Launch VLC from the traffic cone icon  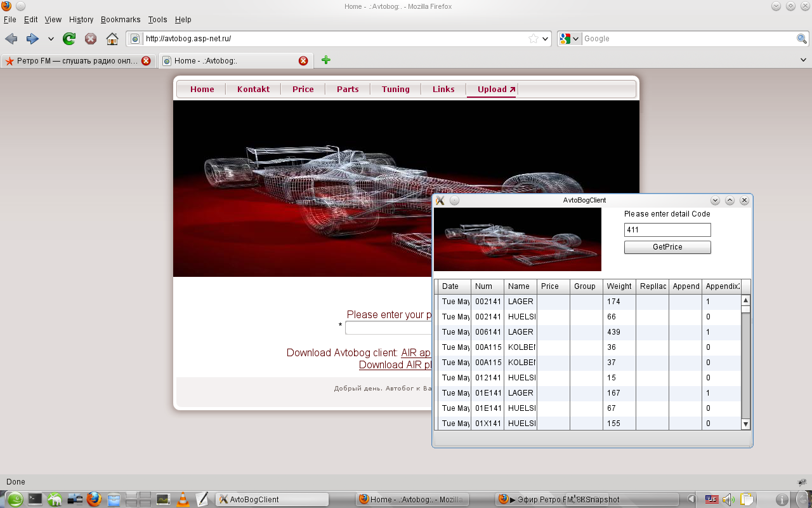tap(183, 499)
